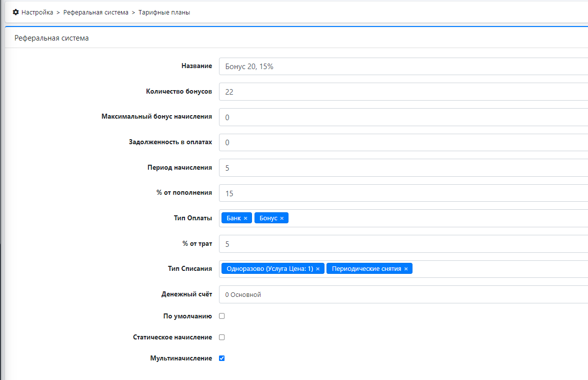The height and width of the screenshot is (380, 588).
Task: Remove the Банк payment type tag
Action: click(245, 218)
